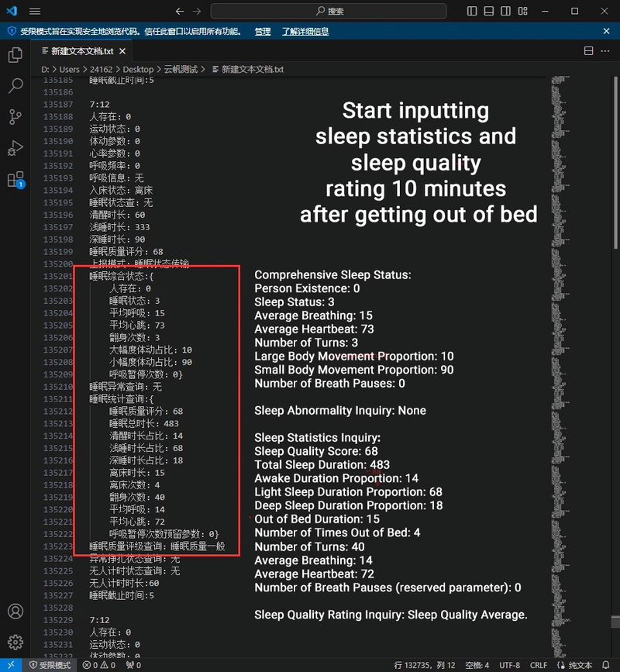
Task: Click the Desktop breadcrumb
Action: (138, 70)
